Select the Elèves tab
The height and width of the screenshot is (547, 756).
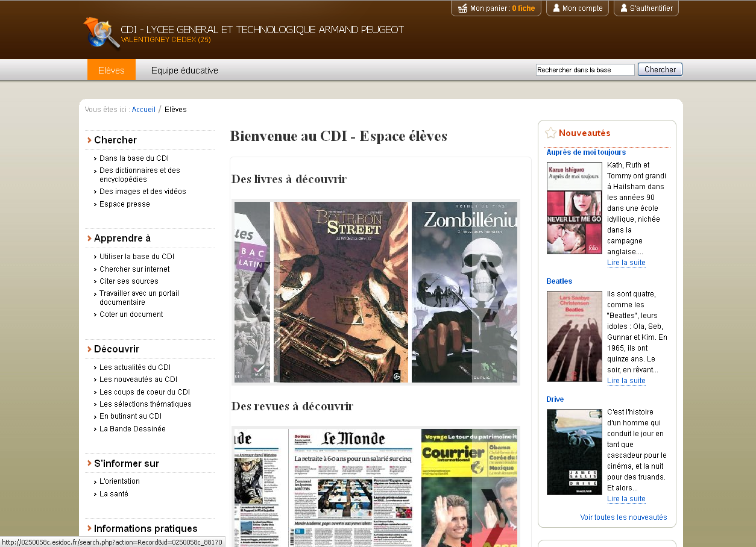coord(112,70)
